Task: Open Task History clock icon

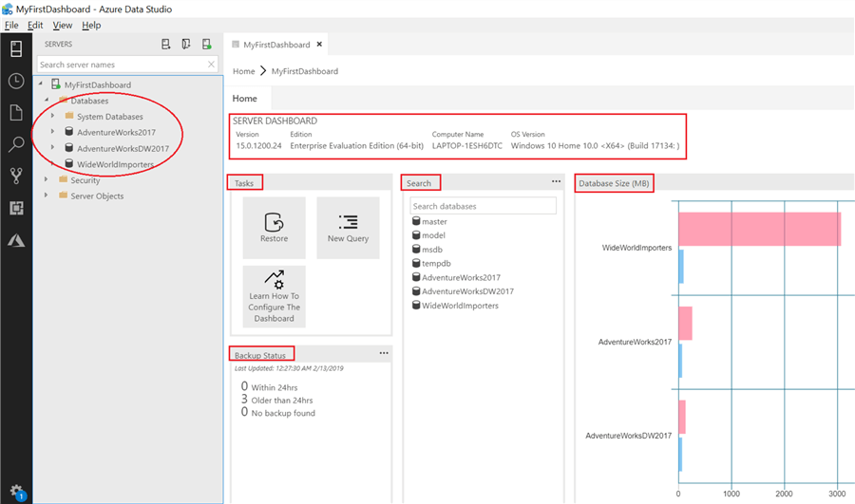Action: click(16, 82)
